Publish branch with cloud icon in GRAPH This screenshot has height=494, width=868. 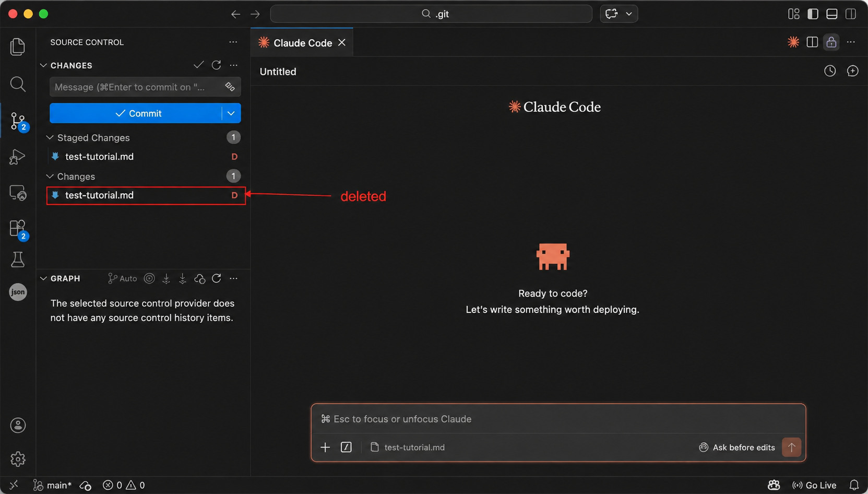[x=199, y=278]
